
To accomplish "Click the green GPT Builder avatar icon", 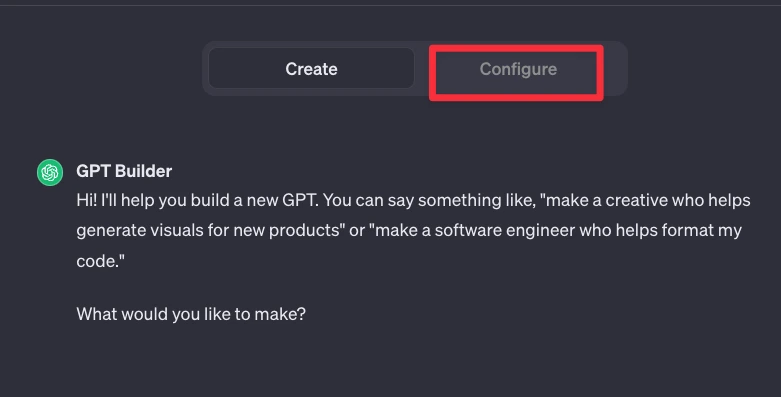I will coord(50,172).
